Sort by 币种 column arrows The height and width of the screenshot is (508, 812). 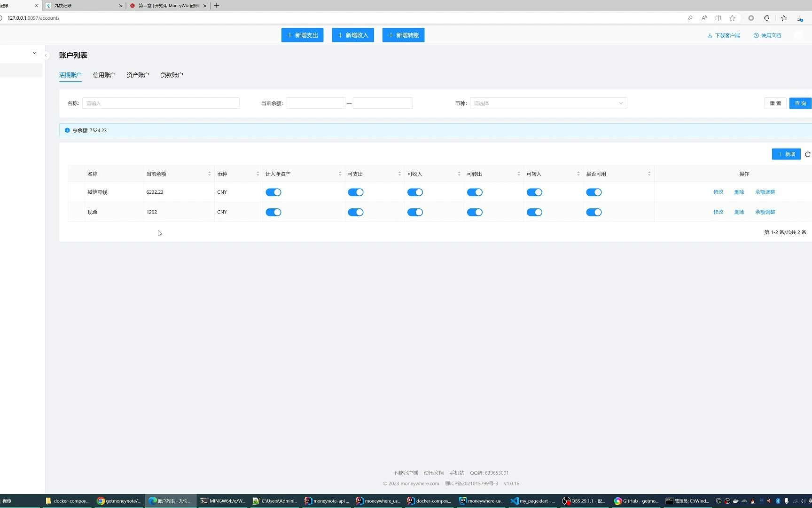click(x=258, y=174)
